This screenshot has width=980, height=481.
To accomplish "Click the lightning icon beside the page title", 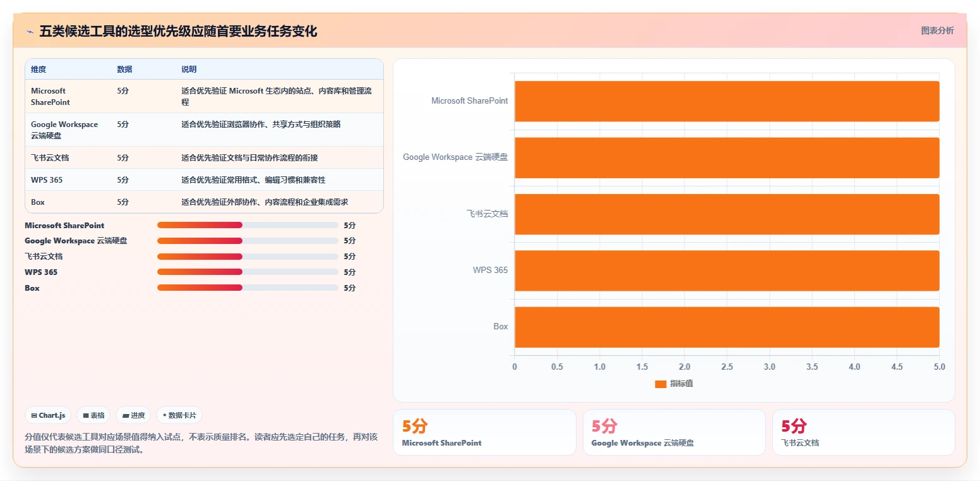I will [30, 32].
